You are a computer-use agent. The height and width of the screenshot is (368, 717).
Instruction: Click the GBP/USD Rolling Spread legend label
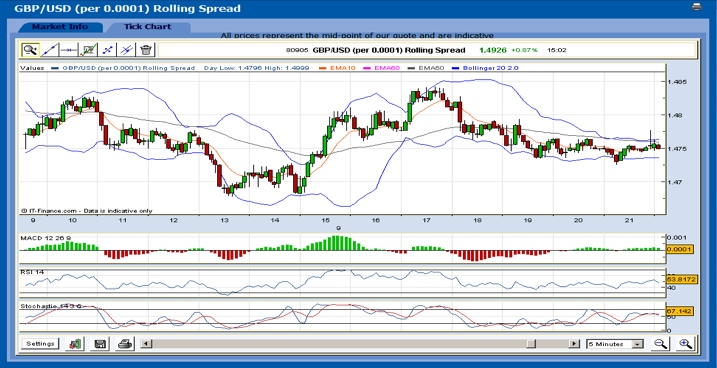128,68
